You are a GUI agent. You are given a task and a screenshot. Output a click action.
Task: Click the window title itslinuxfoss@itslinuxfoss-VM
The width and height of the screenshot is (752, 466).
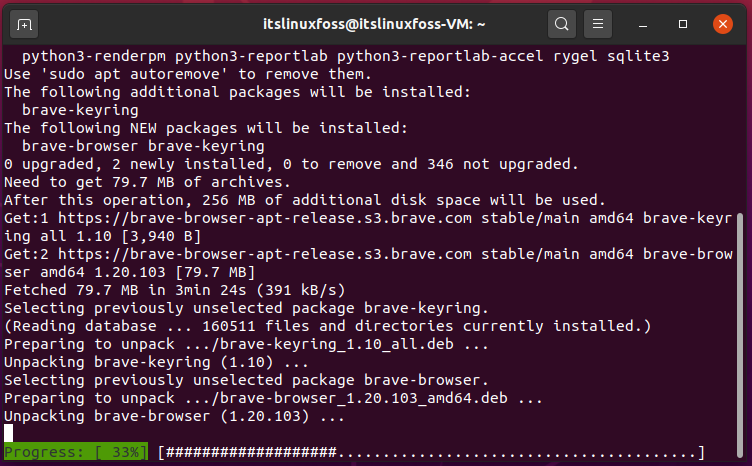tap(374, 24)
